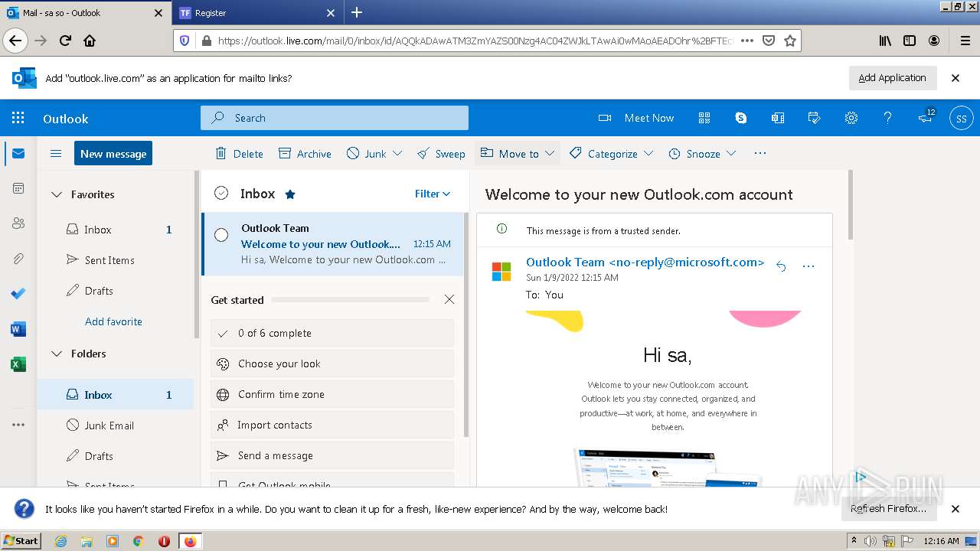The image size is (980, 551).
Task: Open Outlook Settings gear
Action: coord(851,118)
